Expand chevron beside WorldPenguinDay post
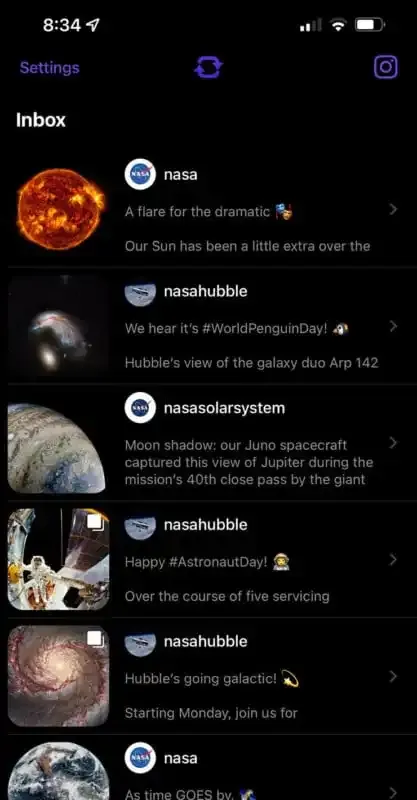417x800 pixels. coord(393,326)
